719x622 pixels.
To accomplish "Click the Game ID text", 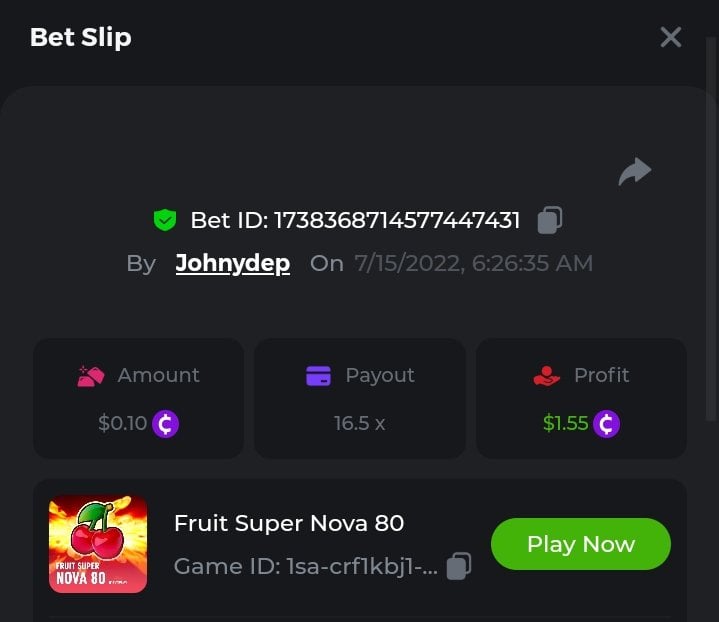I will click(305, 566).
